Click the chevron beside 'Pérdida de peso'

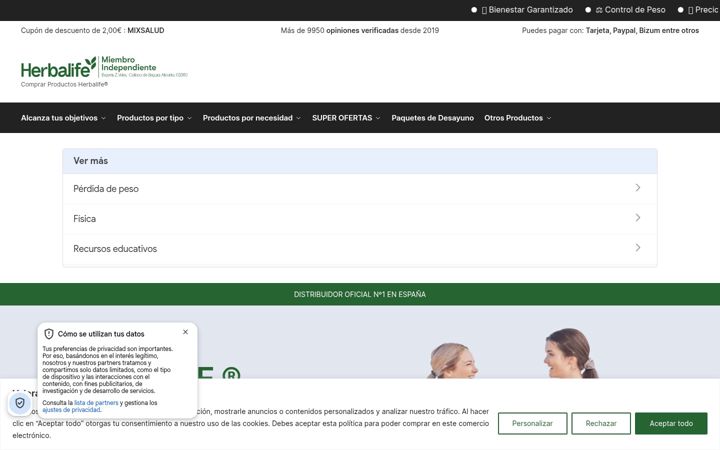638,187
